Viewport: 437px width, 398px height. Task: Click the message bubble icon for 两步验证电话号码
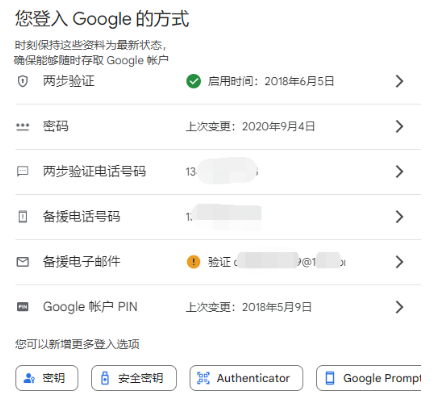tap(22, 172)
